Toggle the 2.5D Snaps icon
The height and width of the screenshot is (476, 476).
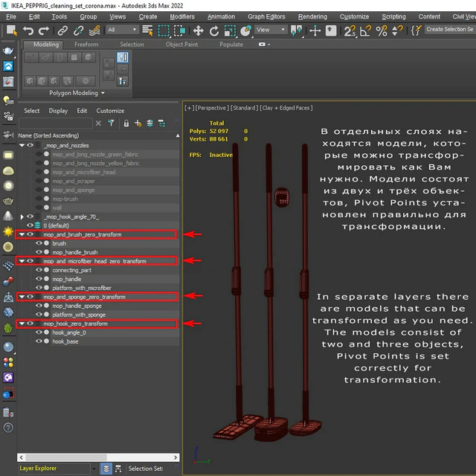[350, 30]
